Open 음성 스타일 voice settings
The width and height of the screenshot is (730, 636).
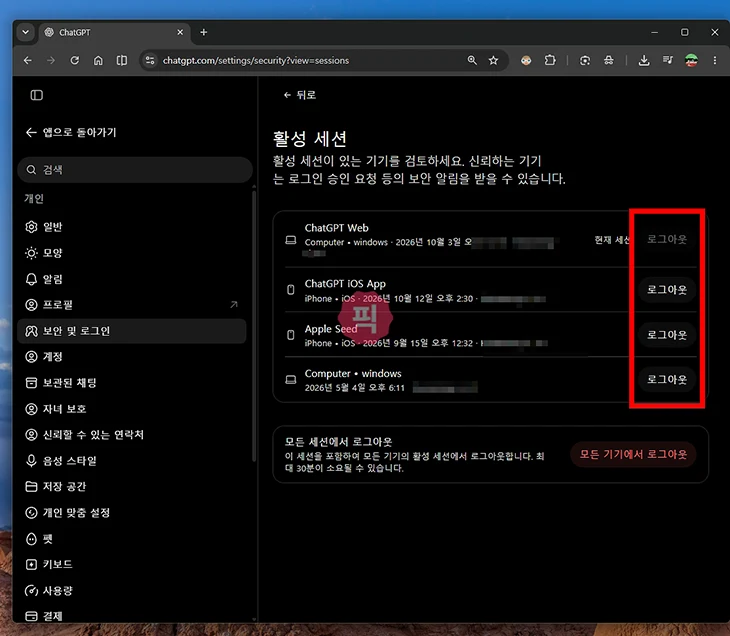132,461
